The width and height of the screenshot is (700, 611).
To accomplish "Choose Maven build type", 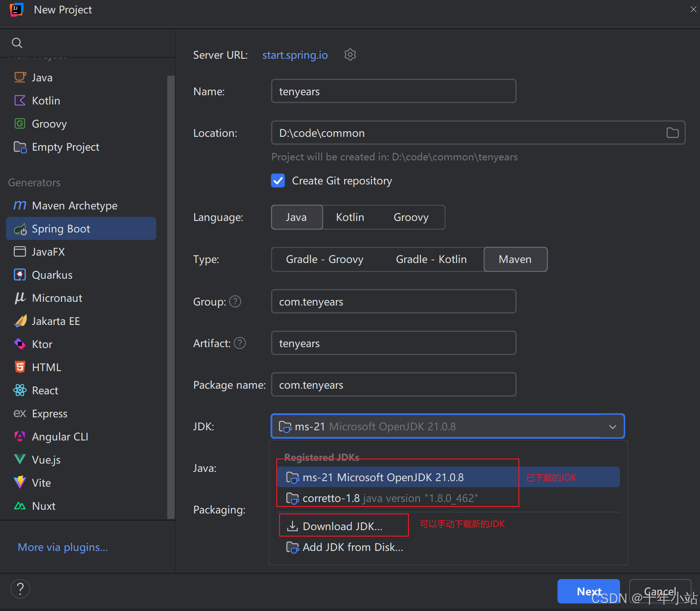I will click(x=516, y=259).
